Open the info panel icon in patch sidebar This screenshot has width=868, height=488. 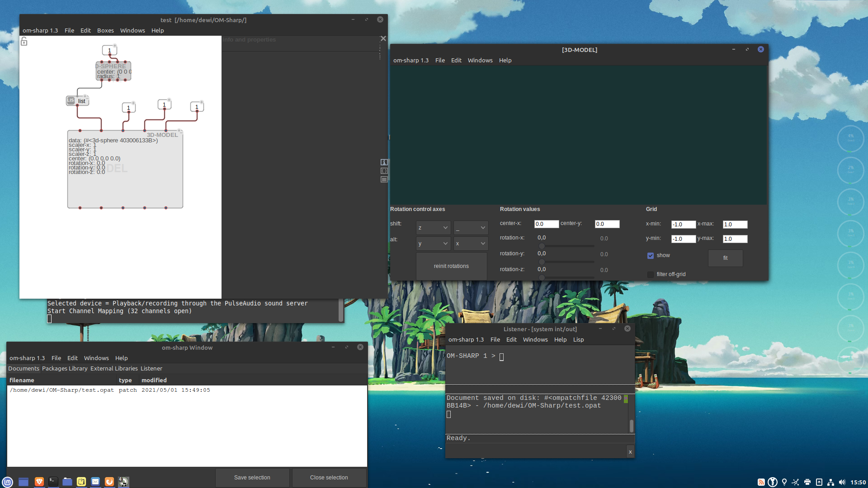[x=384, y=162]
